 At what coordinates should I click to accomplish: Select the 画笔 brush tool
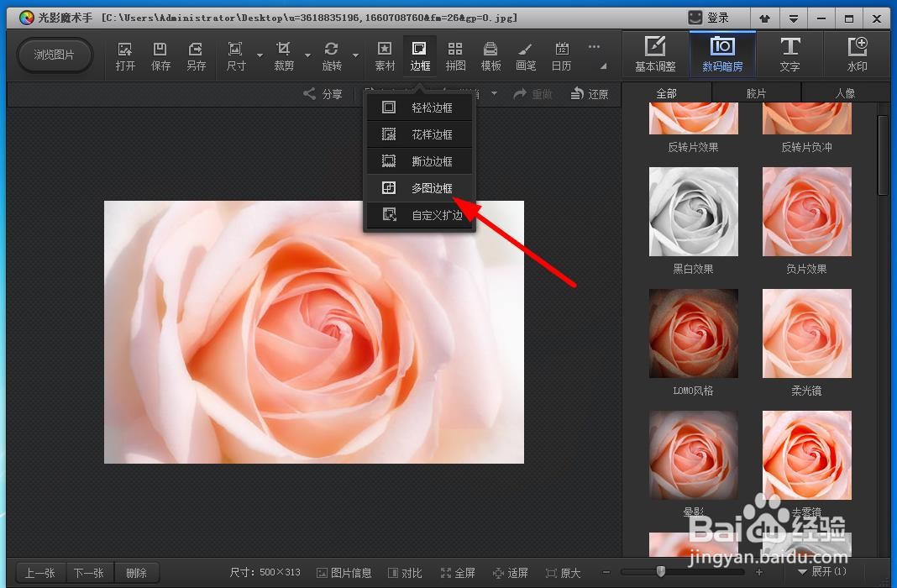point(526,56)
